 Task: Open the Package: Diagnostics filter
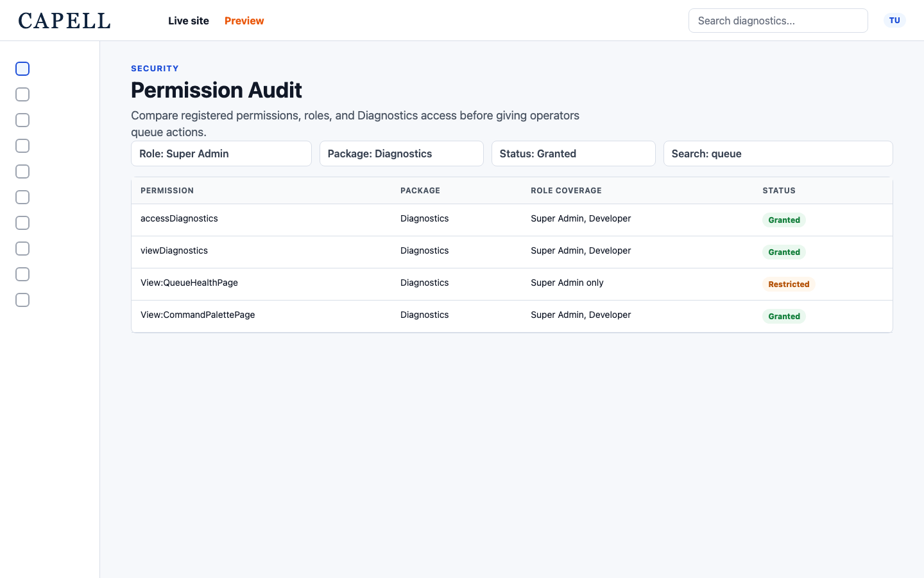tap(402, 153)
